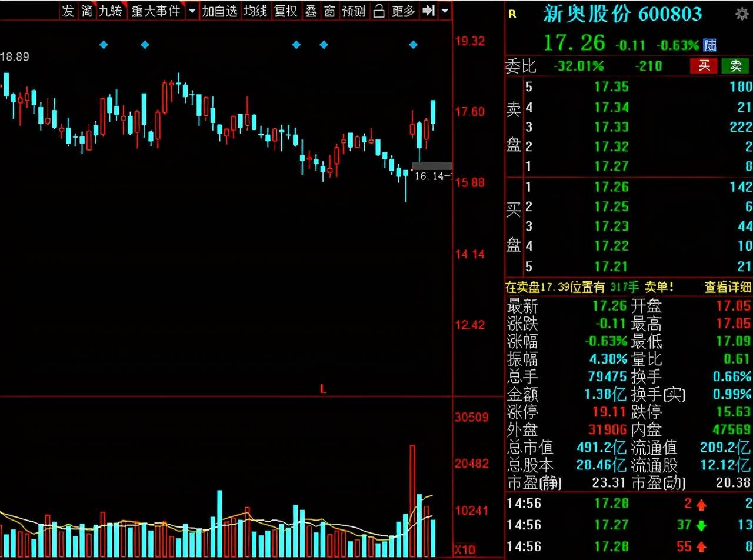Select stock name 新奥股份 600803
753x560 pixels.
point(622,14)
